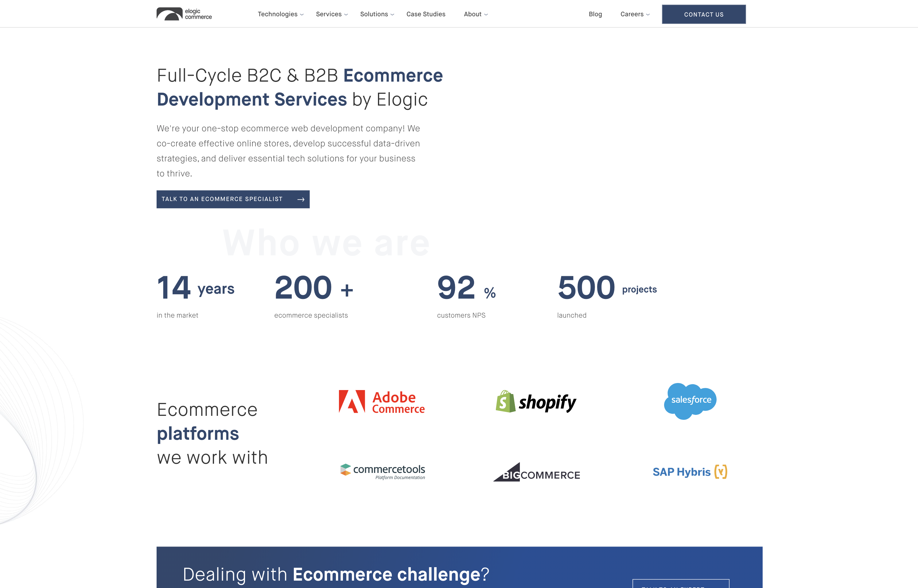Viewport: 918px width, 588px height.
Task: Click the SAP Hybris logo
Action: click(690, 472)
